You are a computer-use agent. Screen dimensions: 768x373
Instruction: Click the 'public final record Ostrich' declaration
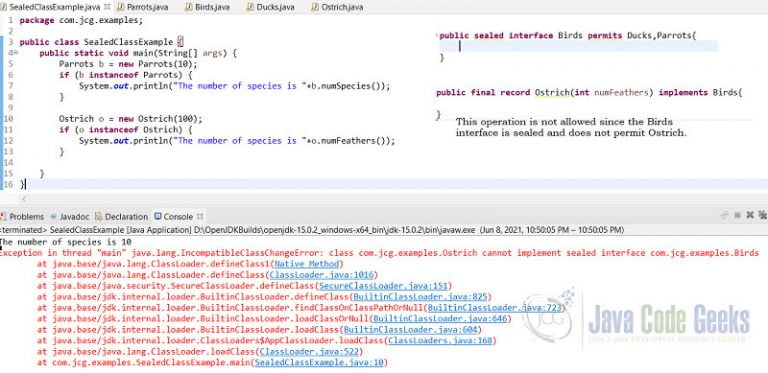[589, 92]
